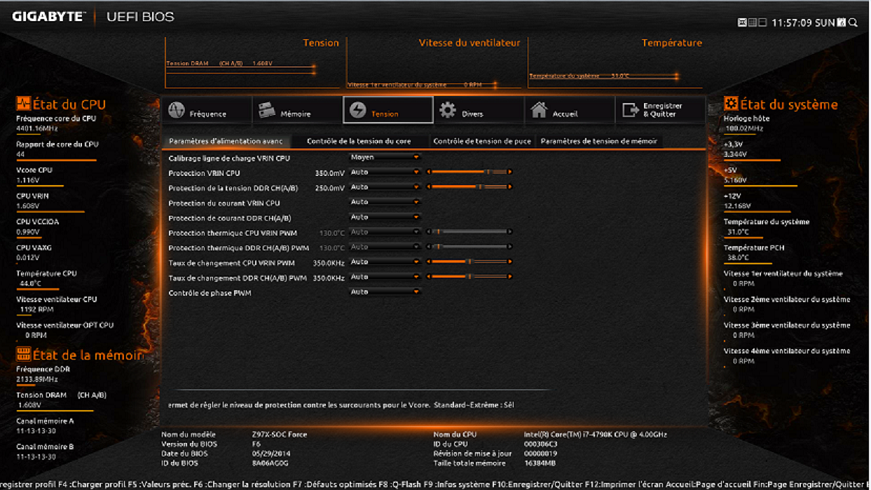871x490 pixels.
Task: Click right arrow of Taux de changement DDR CH(A/B) PWM slider
Action: (x=510, y=277)
